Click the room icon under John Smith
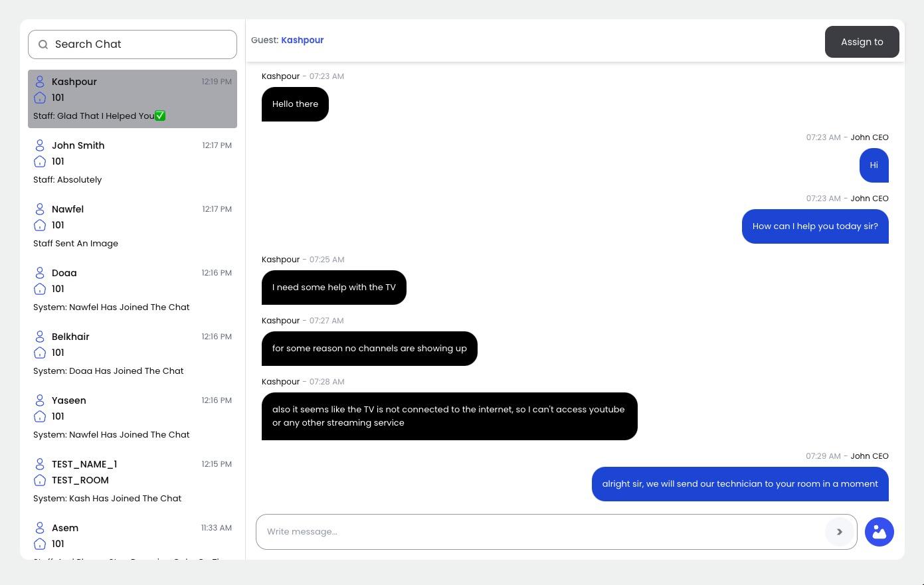 pos(40,161)
